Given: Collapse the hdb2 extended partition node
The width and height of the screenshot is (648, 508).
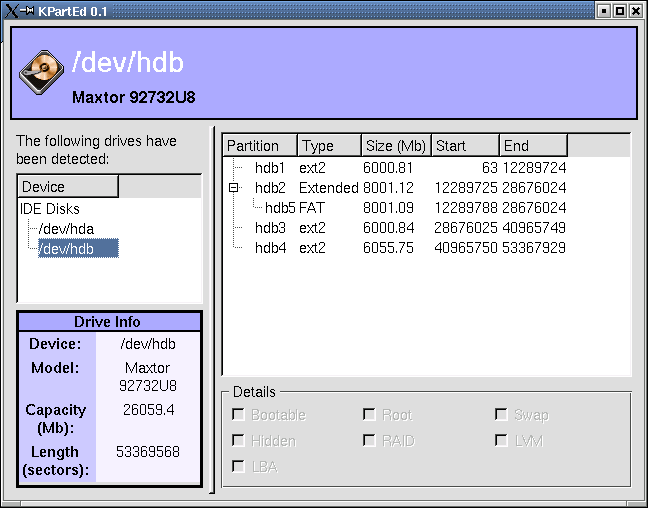Looking at the screenshot, I should (233, 188).
